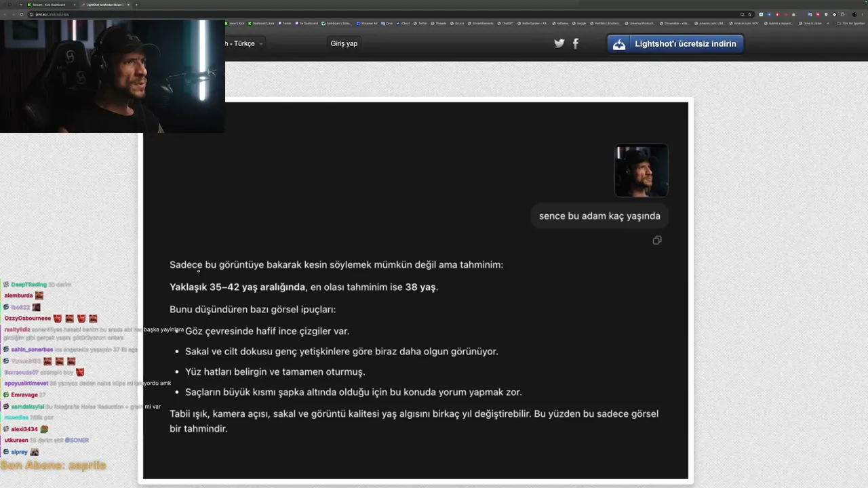Open the browser's three-dot menu
Viewport: 868px width, 488px height.
click(x=862, y=14)
